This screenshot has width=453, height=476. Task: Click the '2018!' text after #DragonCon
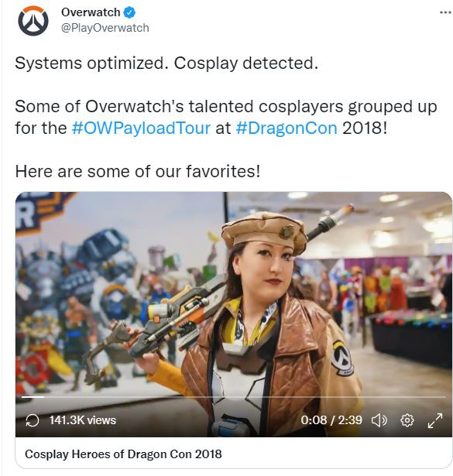[x=365, y=128]
